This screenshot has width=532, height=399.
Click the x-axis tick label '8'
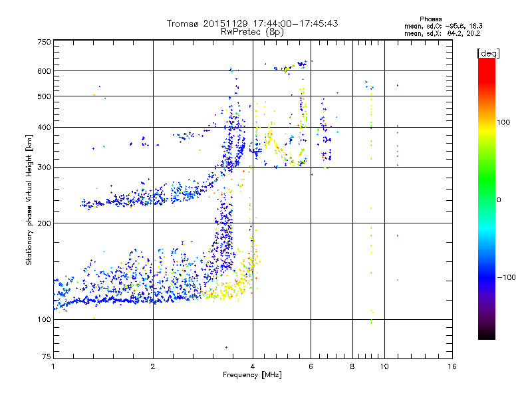352,366
